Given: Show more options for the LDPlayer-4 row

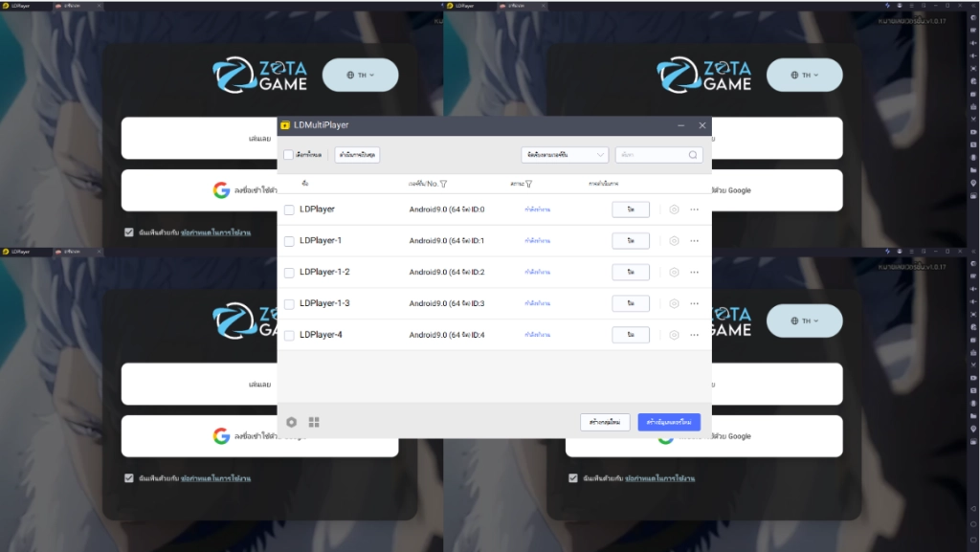Looking at the screenshot, I should 695,336.
